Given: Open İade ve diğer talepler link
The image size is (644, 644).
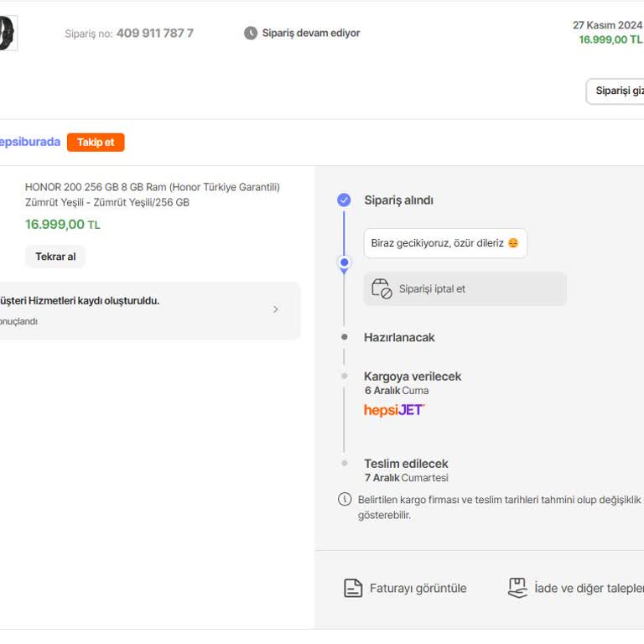Looking at the screenshot, I should (589, 588).
